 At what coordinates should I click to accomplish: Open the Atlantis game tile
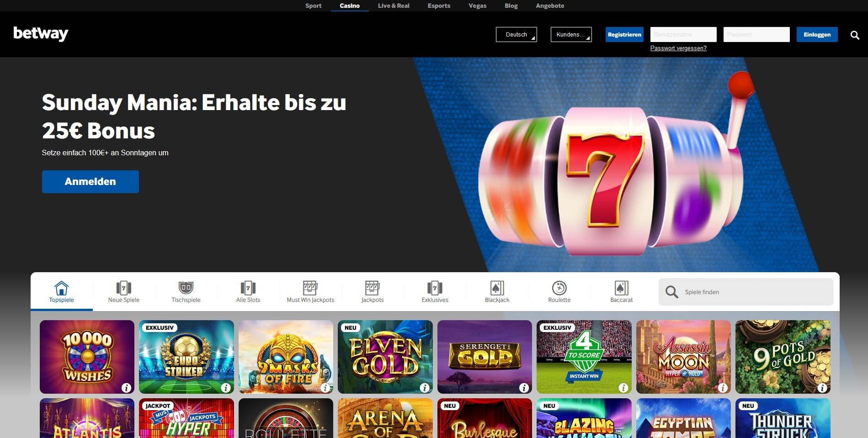(87, 418)
